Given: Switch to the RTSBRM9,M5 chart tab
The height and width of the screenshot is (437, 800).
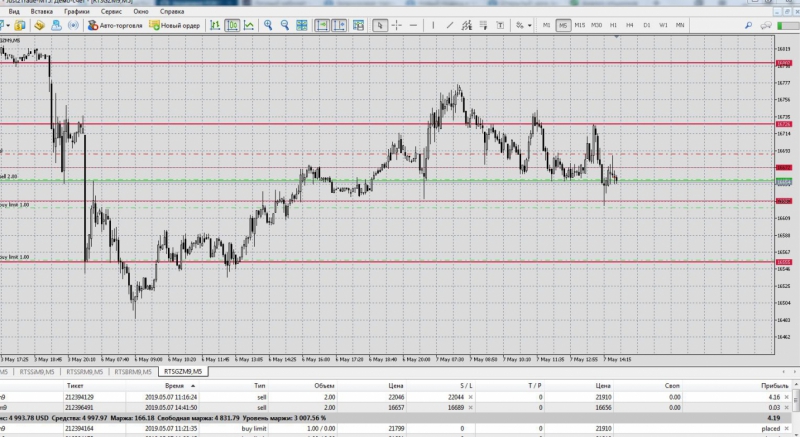Looking at the screenshot, I should 133,371.
